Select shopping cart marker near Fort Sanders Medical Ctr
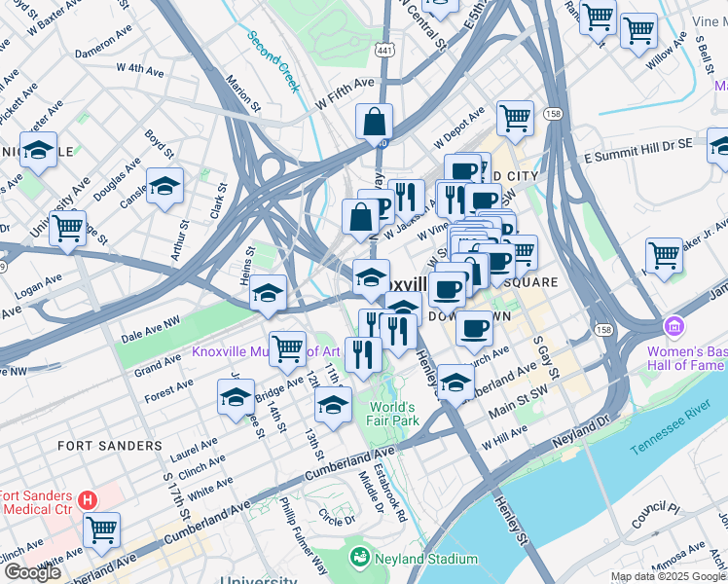The image size is (728, 584). 101,532
